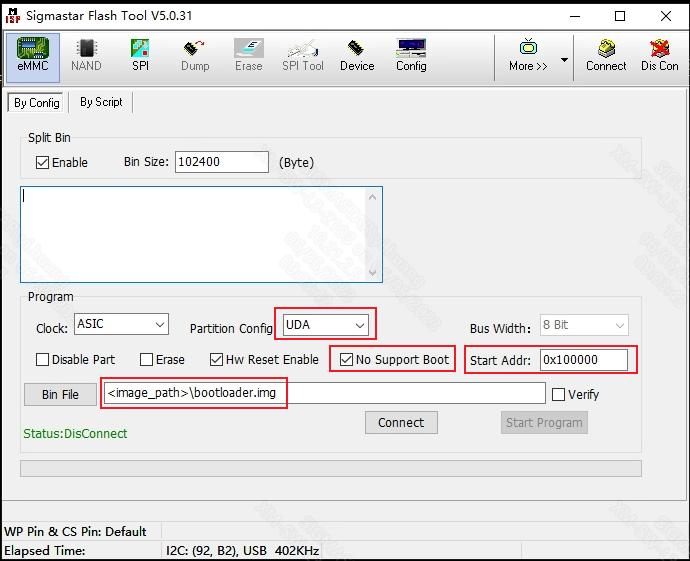Click WP Pin & CS Pin: Default status
This screenshot has height=561, width=690.
pyautogui.click(x=75, y=532)
